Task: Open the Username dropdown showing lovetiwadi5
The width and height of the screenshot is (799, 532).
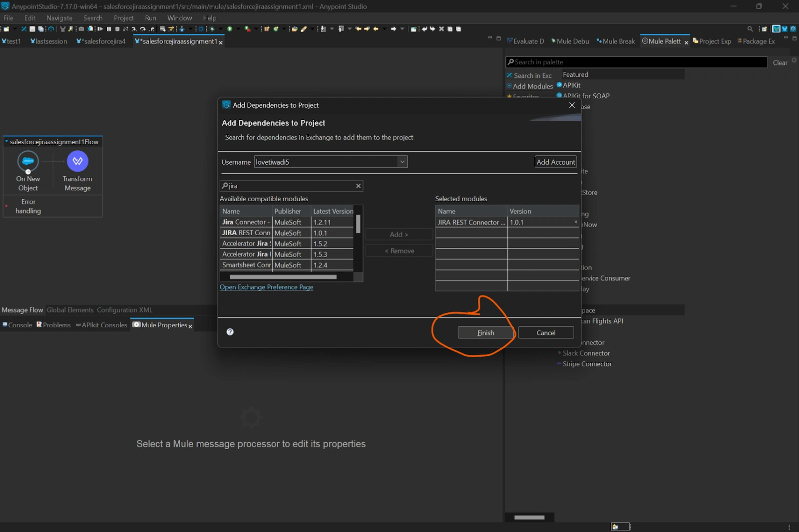Action: [x=402, y=162]
